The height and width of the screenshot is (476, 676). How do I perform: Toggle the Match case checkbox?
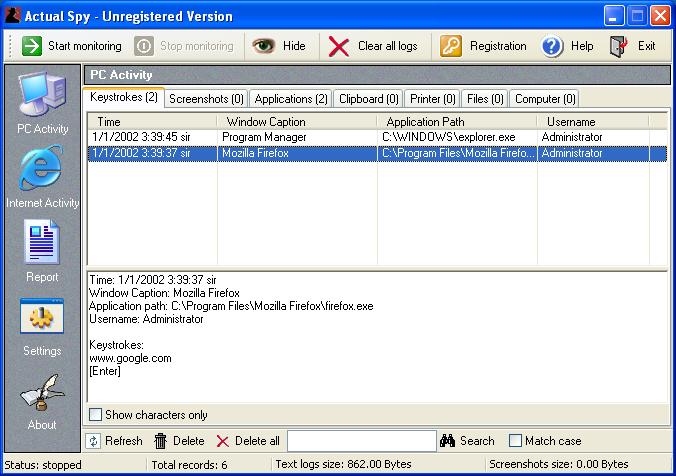pyautogui.click(x=515, y=441)
